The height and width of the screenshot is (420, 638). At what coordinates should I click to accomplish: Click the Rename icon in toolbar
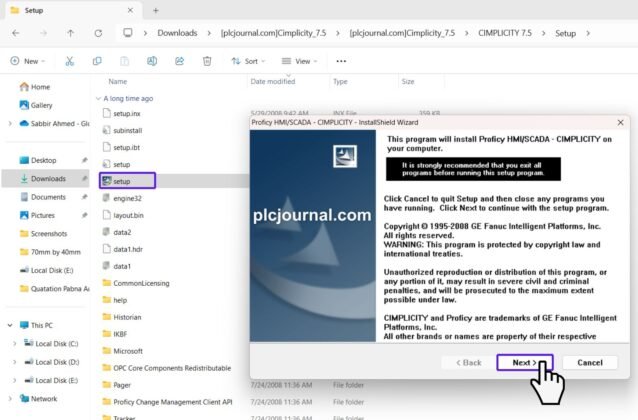coord(152,61)
